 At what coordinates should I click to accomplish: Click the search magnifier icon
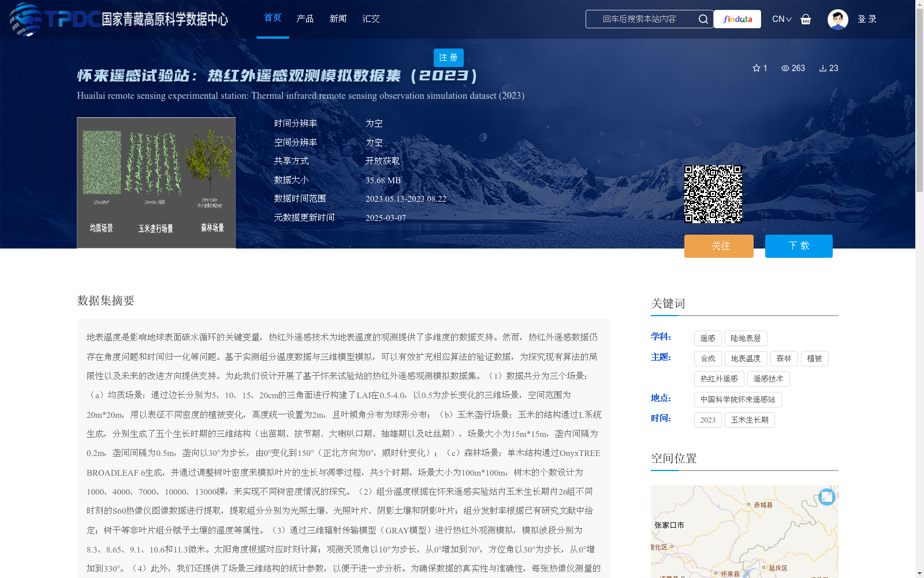coord(703,19)
